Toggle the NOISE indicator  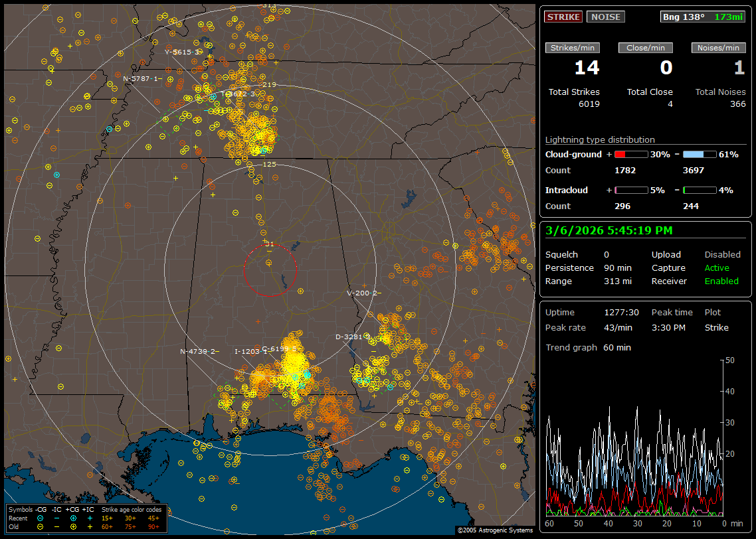(605, 17)
